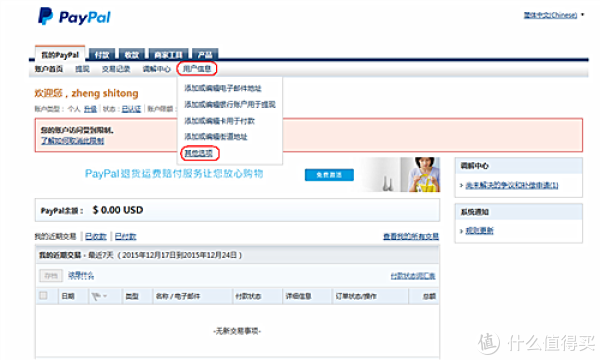Click the 已认证 status link
The height and width of the screenshot is (360, 600).
[x=131, y=109]
